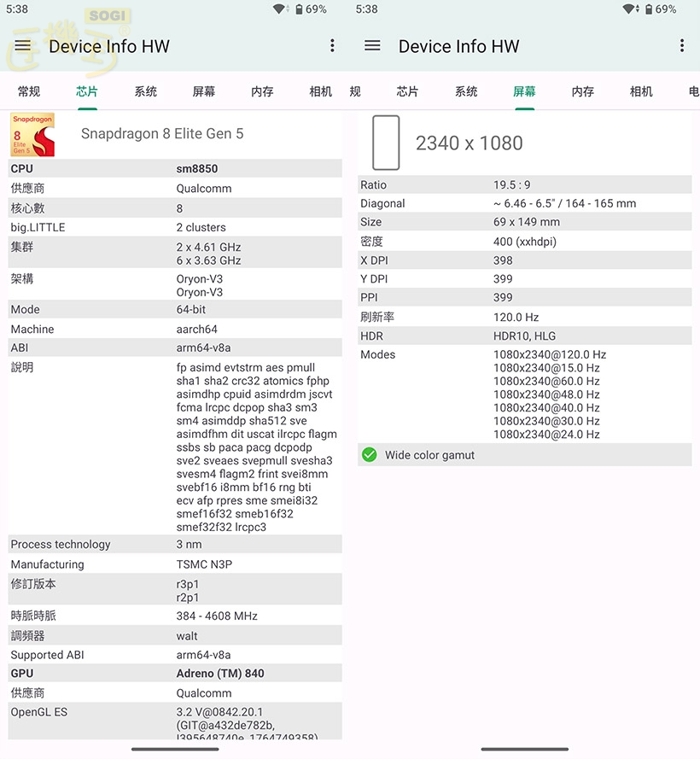This screenshot has height=759, width=700.
Task: Tap Wi-Fi status icon in right status bar
Action: point(630,9)
